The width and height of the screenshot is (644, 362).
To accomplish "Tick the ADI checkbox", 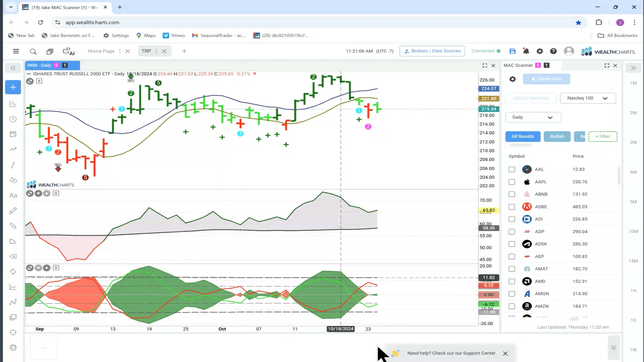I will [x=512, y=219].
